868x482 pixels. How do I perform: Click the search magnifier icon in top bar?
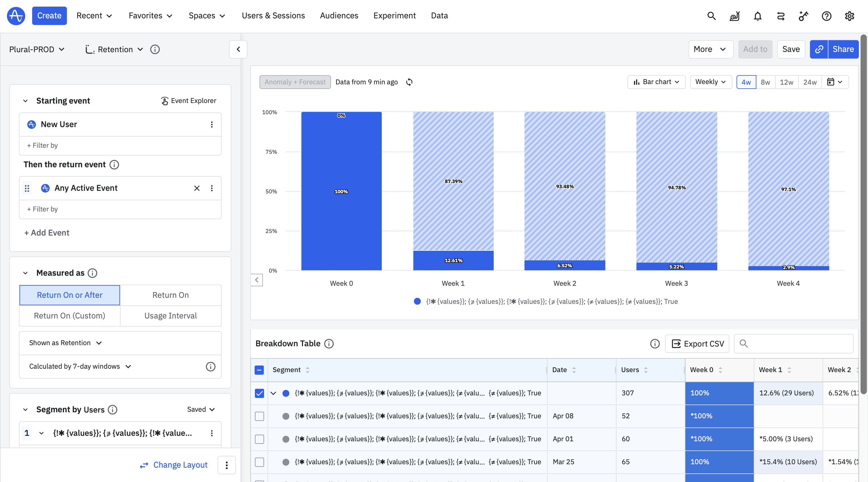pos(711,16)
